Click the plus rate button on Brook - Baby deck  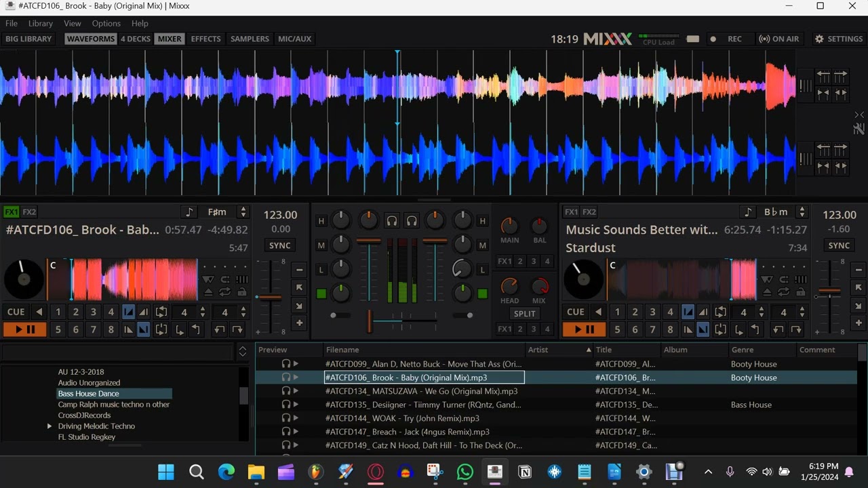(x=299, y=323)
